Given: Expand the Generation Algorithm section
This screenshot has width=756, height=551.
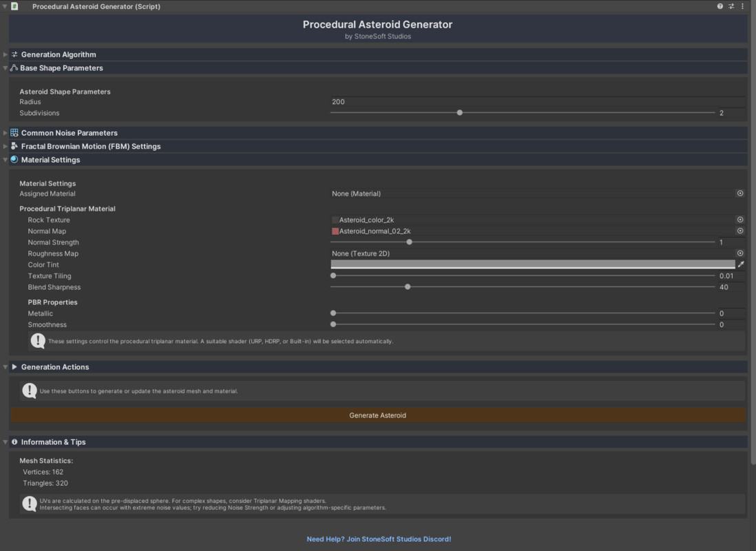Looking at the screenshot, I should click(x=6, y=54).
